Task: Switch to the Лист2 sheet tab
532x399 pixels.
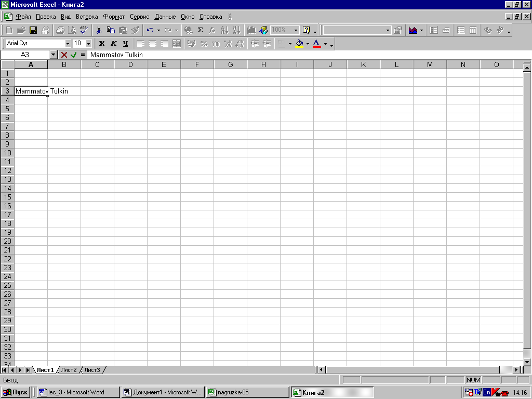Action: 69,370
